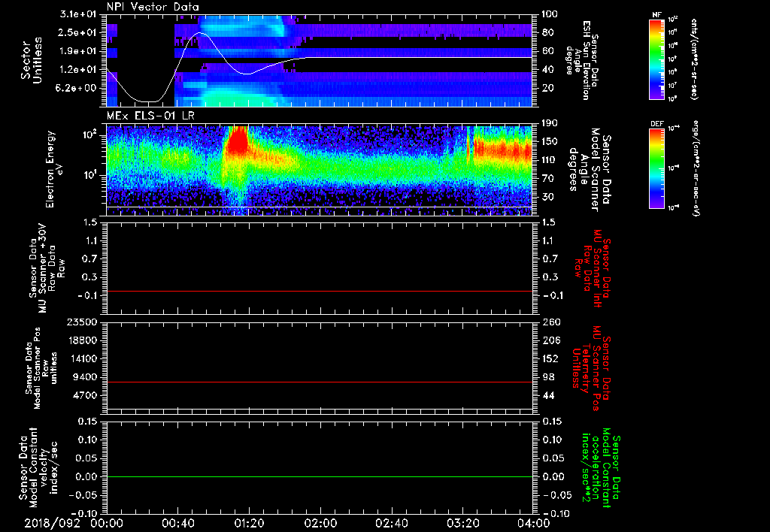Click the "Model Scanner Pos Raw unitless" axis title
Screen dimensions: 770x532
[x=43, y=368]
